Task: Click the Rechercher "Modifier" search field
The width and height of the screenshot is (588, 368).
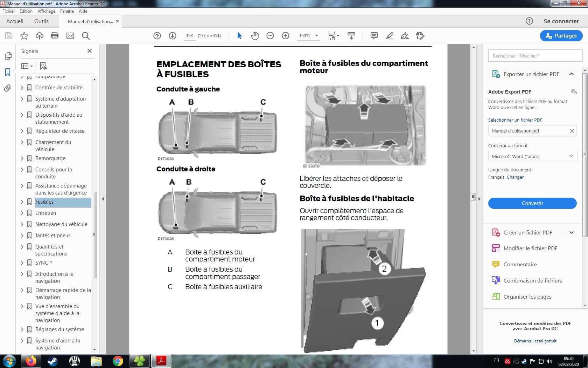Action: pyautogui.click(x=535, y=56)
